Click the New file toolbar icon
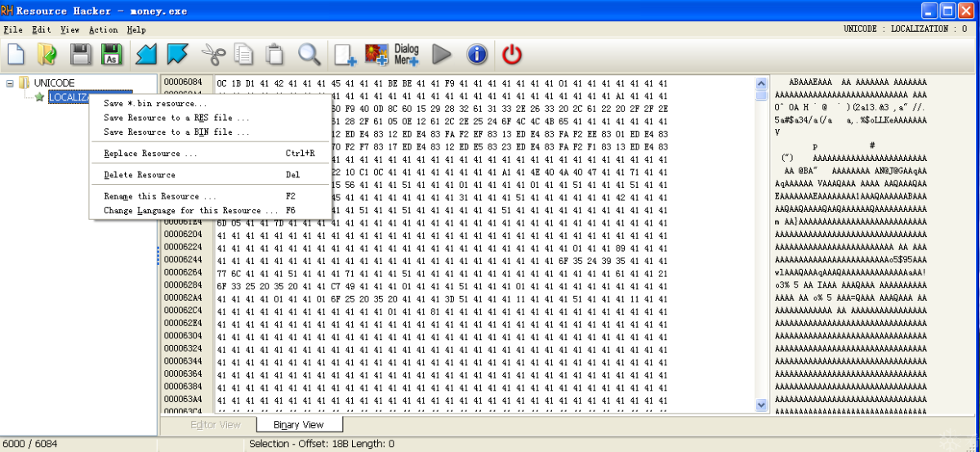This screenshot has height=452, width=980. click(x=16, y=55)
